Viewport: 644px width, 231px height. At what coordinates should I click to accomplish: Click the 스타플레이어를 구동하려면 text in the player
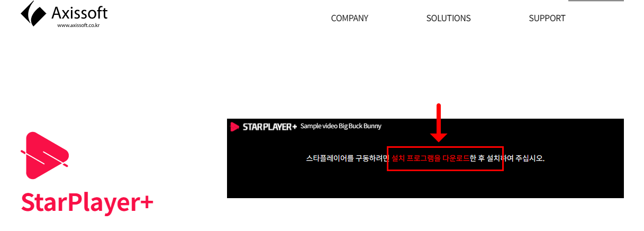pyautogui.click(x=348, y=158)
